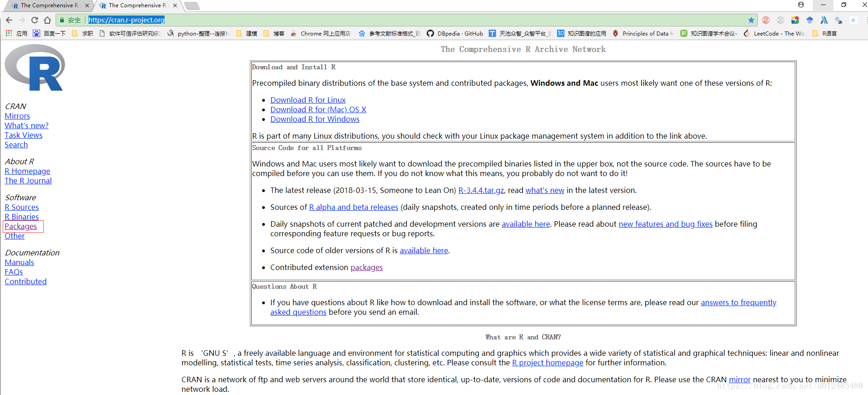
Task: Click the green padlock security icon
Action: click(x=62, y=20)
